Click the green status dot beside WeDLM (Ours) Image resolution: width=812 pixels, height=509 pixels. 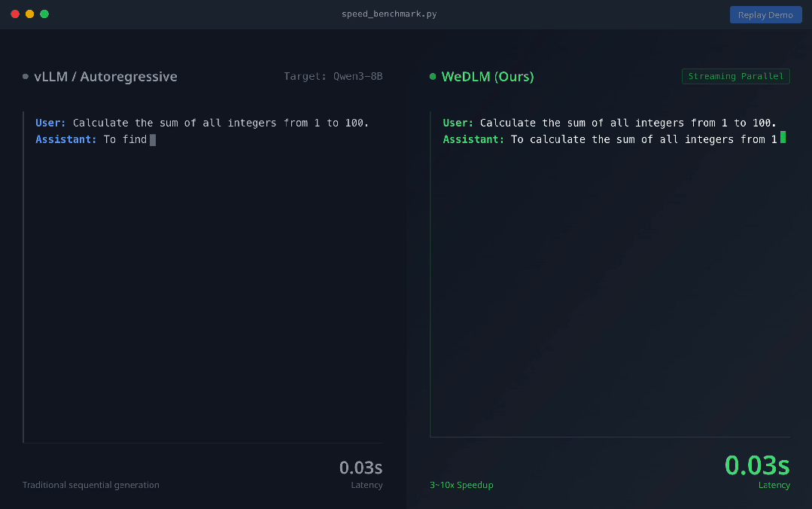[432, 76]
